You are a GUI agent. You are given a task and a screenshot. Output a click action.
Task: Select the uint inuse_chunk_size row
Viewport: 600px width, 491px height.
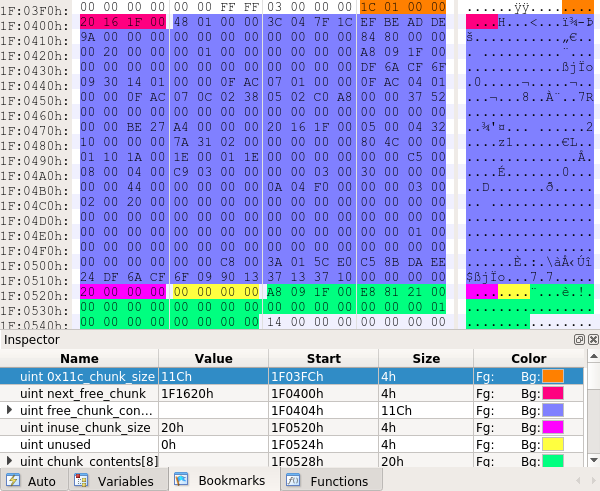[x=292, y=427]
